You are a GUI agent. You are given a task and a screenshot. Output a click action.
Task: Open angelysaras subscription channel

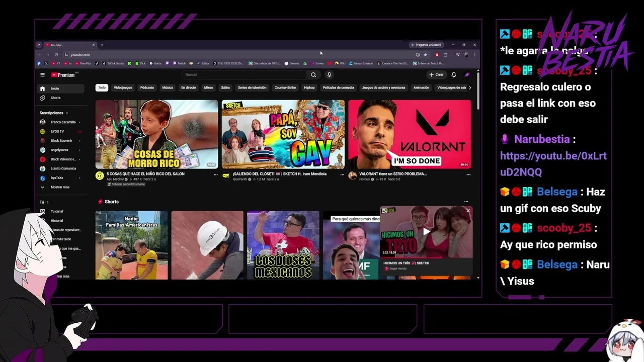(x=61, y=150)
